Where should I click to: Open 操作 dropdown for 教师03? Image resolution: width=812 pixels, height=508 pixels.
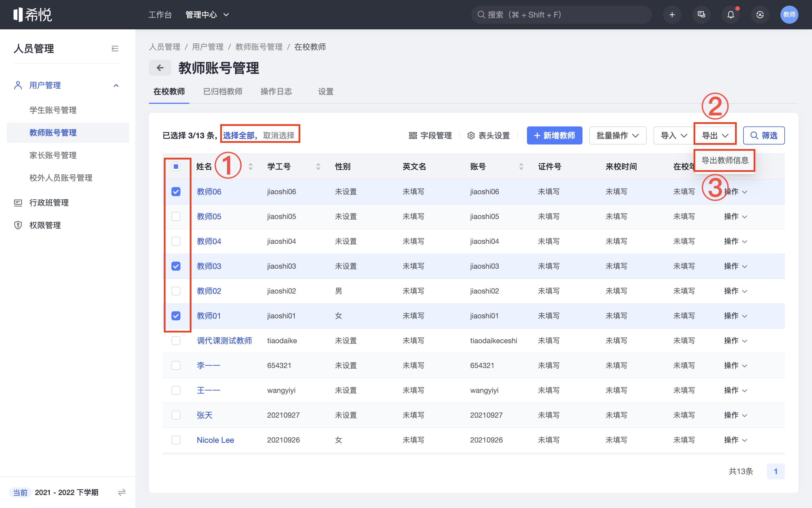(736, 266)
